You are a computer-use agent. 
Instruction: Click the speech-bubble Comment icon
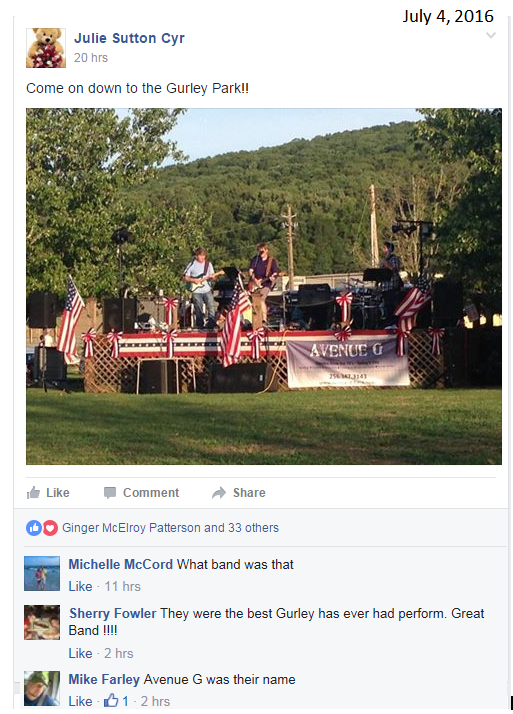click(110, 493)
